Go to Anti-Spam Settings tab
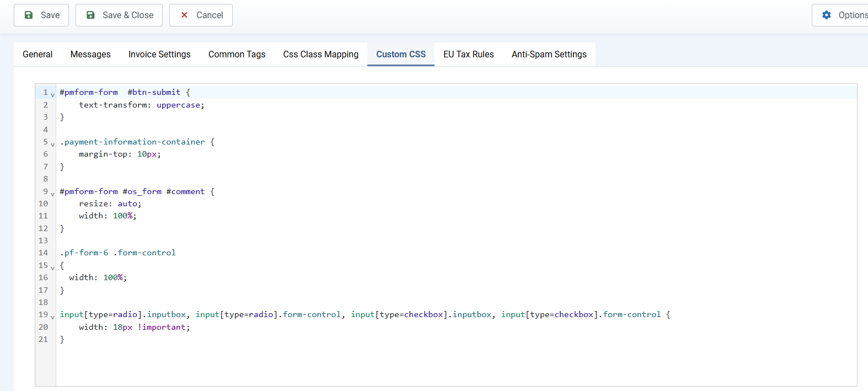 [x=549, y=54]
